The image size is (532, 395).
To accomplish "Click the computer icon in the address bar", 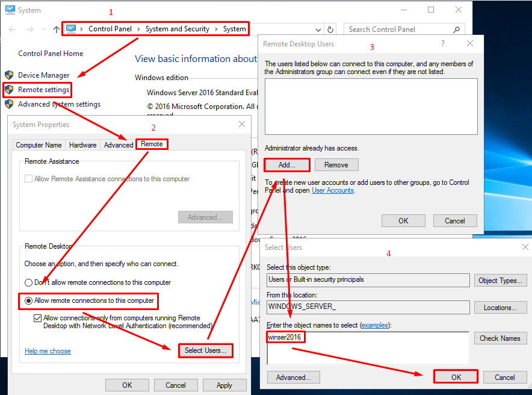I will coord(71,29).
